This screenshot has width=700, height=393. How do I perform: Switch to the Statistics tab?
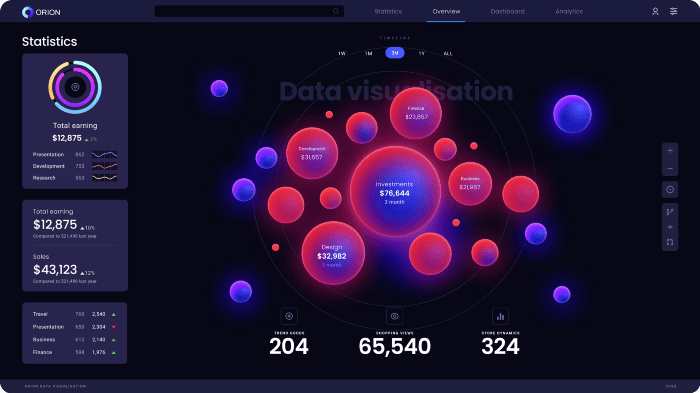[388, 11]
